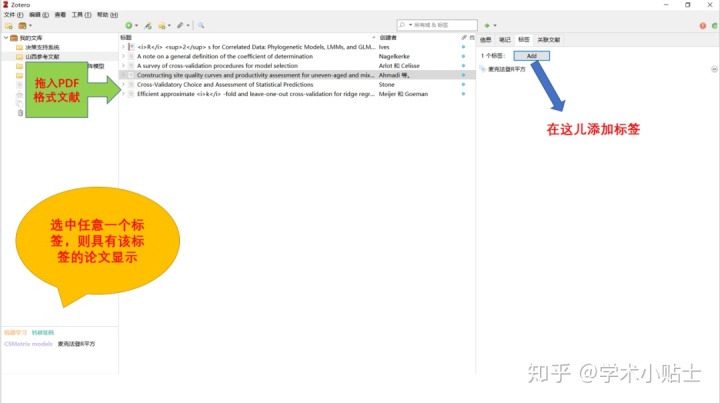Open the 编辑 (E) menu
720x403 pixels.
pos(39,15)
